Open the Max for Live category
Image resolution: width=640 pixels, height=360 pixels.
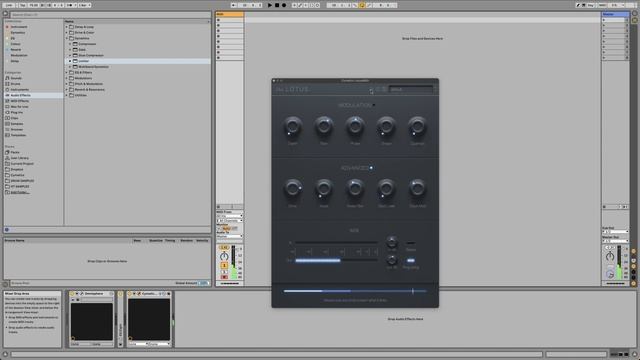19,107
